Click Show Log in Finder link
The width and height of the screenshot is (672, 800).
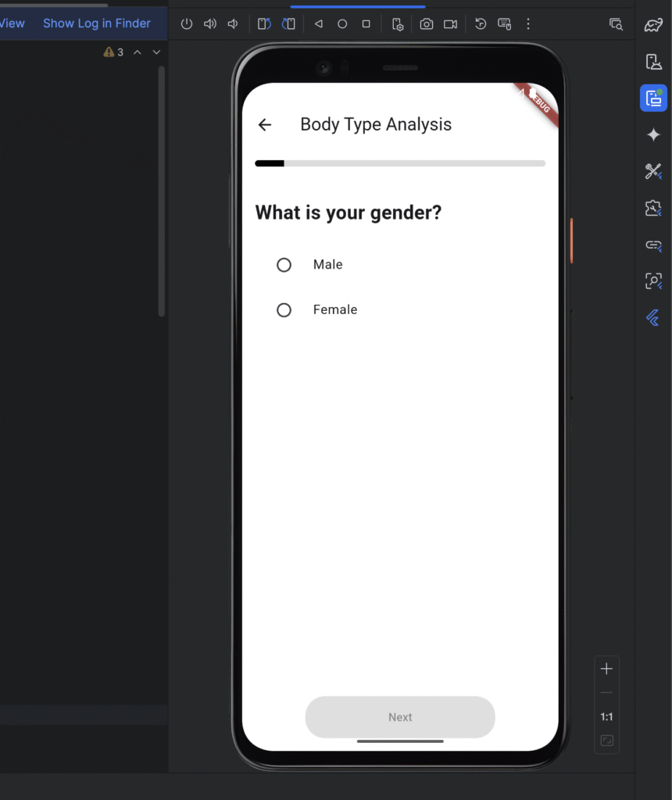tap(96, 23)
